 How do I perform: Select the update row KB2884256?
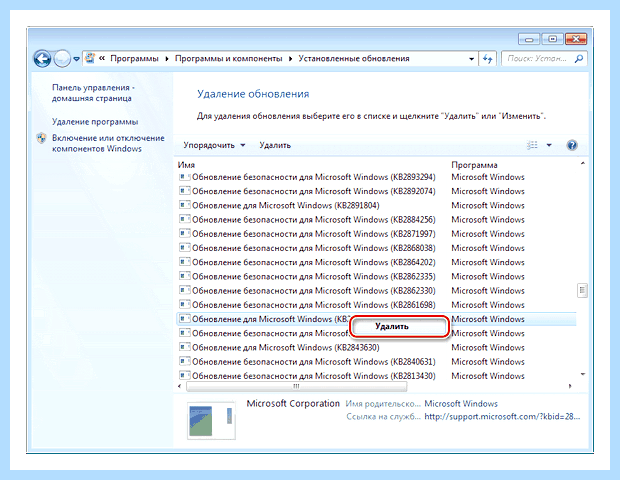[376, 220]
